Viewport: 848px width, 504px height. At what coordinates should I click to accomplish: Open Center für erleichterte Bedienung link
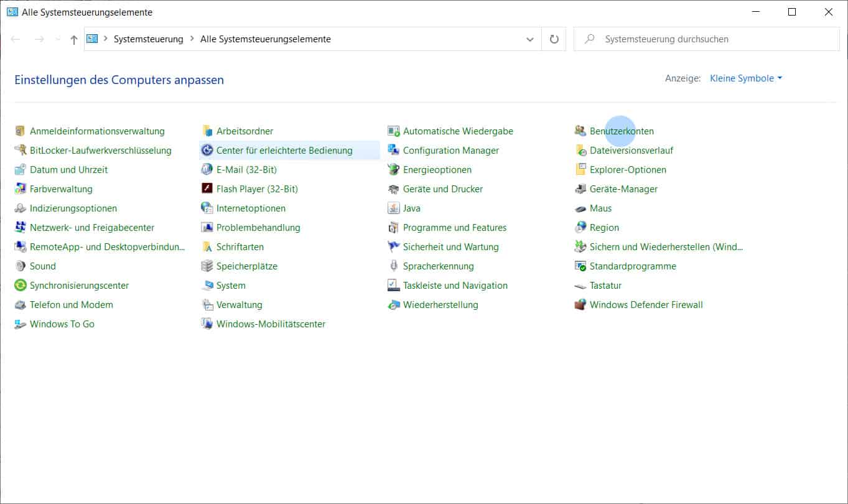[x=284, y=151]
